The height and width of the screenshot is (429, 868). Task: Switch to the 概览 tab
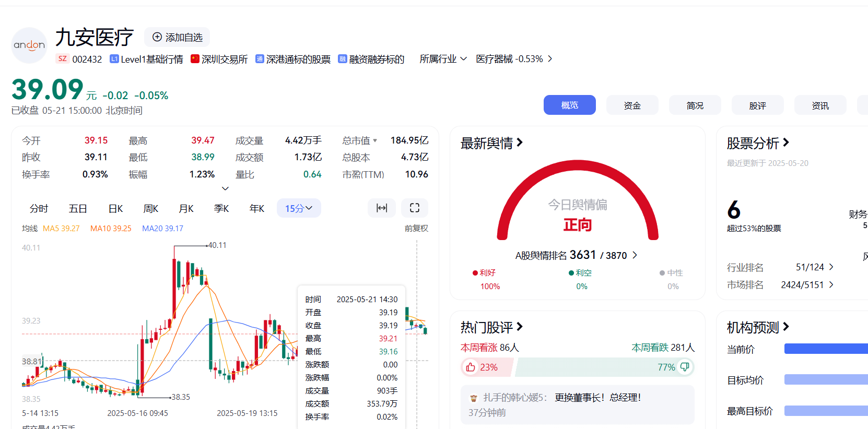pos(570,105)
